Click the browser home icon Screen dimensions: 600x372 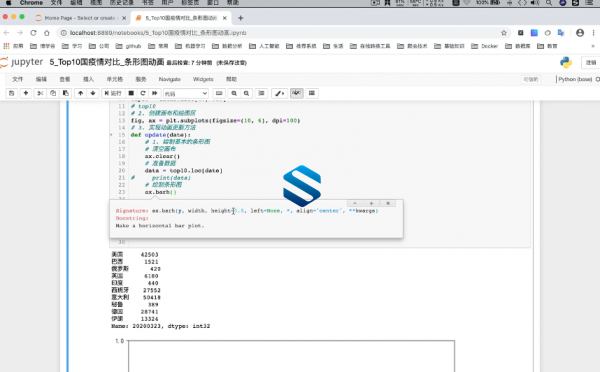[47, 33]
